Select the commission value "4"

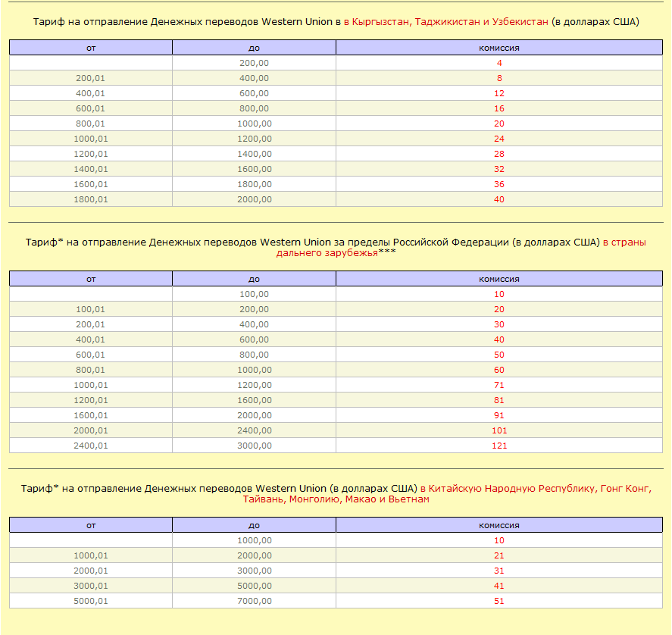[499, 63]
